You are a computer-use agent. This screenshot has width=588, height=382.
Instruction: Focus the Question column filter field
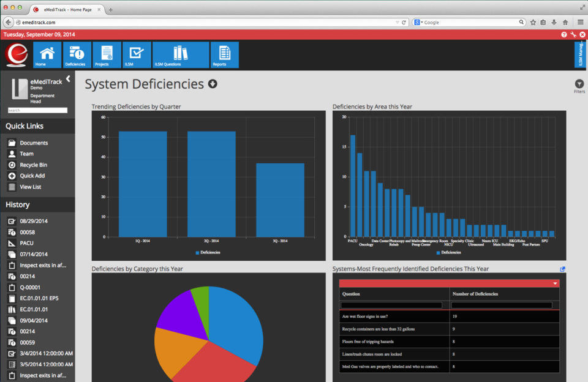click(x=391, y=305)
